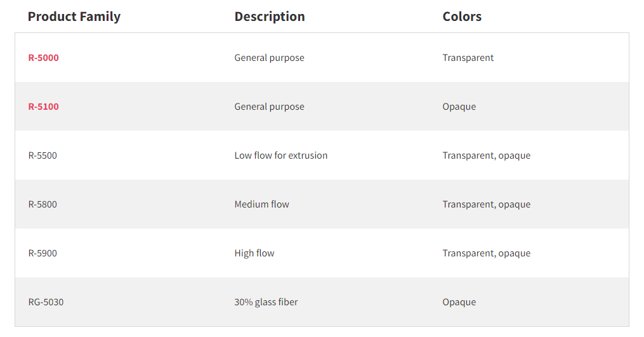Image resolution: width=644 pixels, height=337 pixels.
Task: Select the R-5800 product family cell
Action: click(43, 204)
